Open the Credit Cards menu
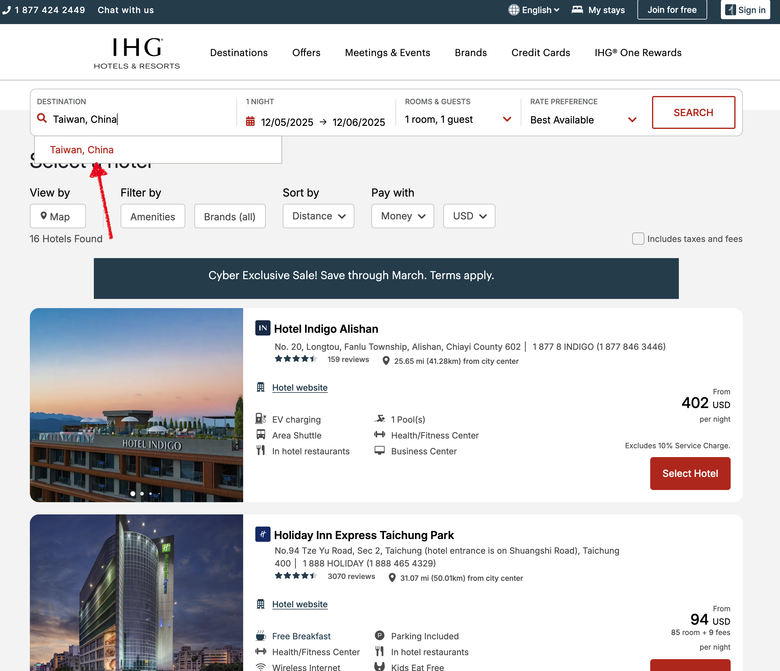The height and width of the screenshot is (671, 780). tap(541, 53)
